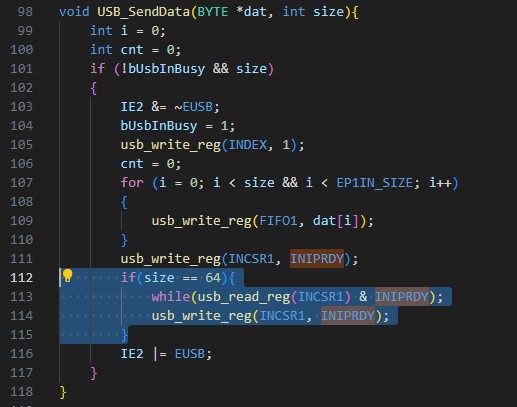Screen dimensions: 517x407
Task: Click 'dat[i]' on line 109
Action: click(x=336, y=221)
